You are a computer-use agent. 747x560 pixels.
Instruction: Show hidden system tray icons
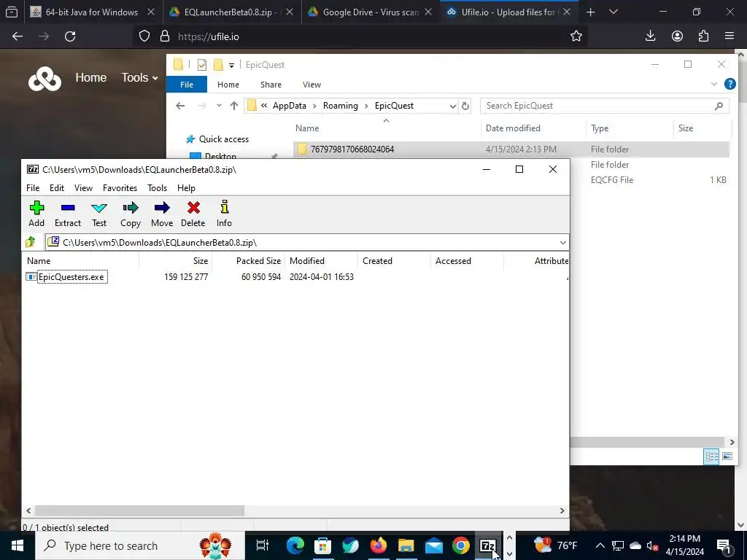point(600,545)
